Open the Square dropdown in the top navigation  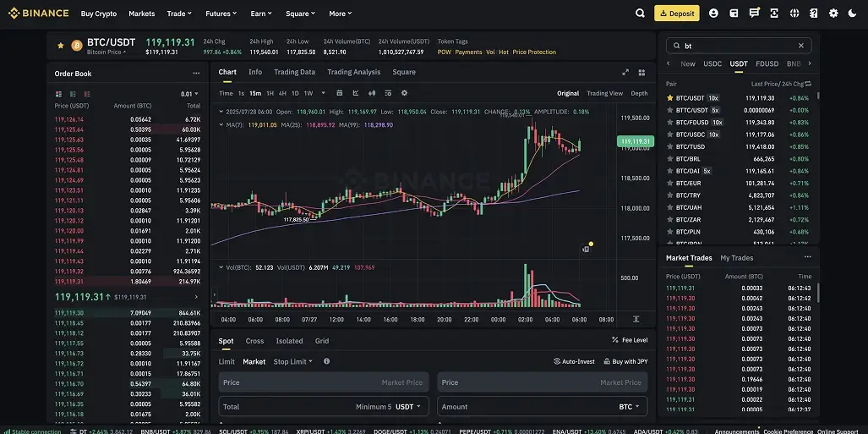point(301,14)
